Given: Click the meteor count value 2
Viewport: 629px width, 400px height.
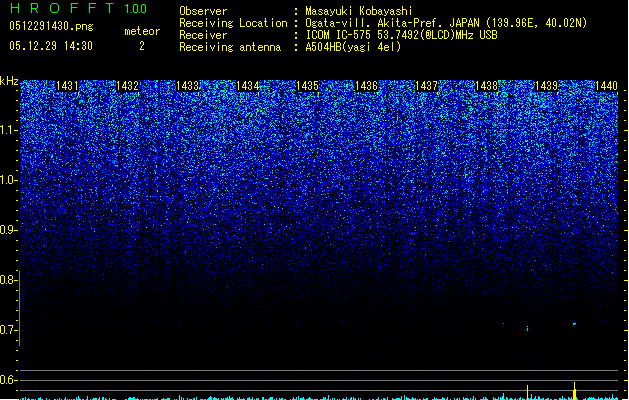Looking at the screenshot, I should [x=142, y=46].
